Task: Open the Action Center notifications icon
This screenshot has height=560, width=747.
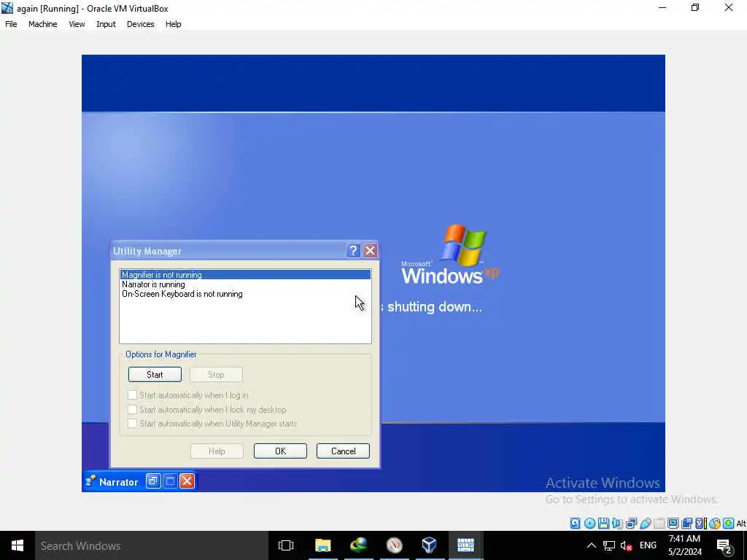Action: 724,546
